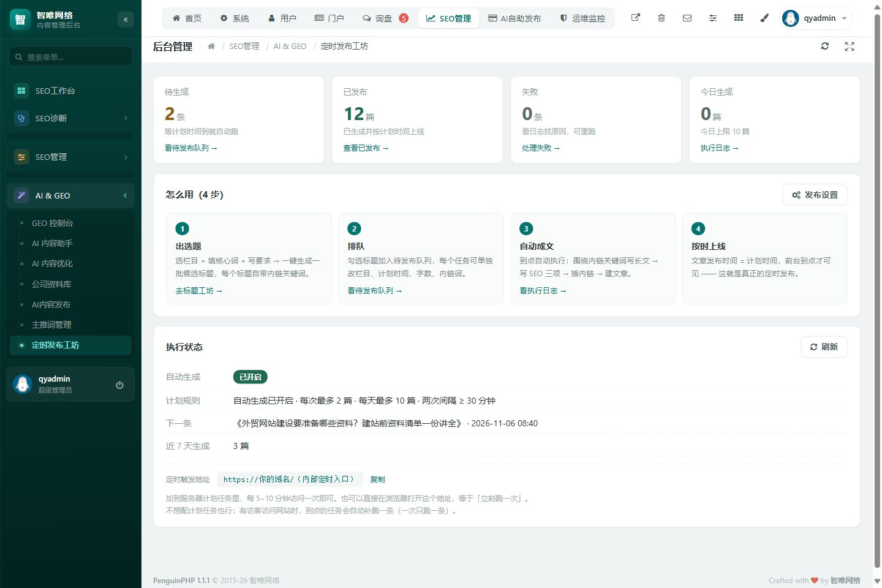
Task: Click the qyadmin penguin avatar in sidebar
Action: coord(23,384)
